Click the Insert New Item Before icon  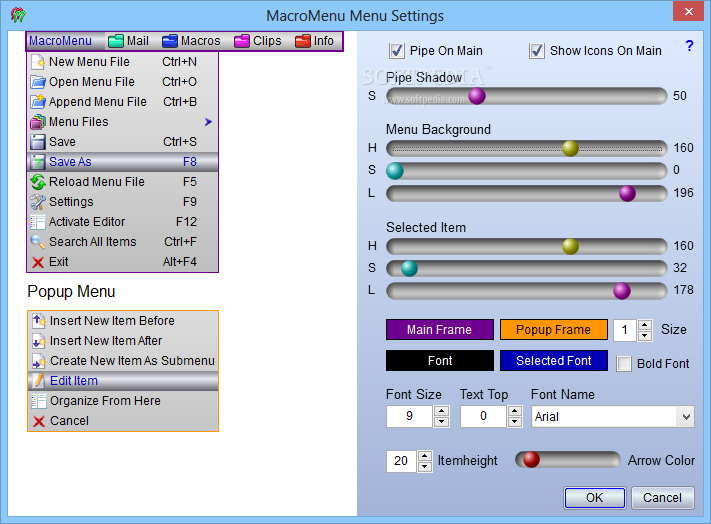[x=39, y=321]
